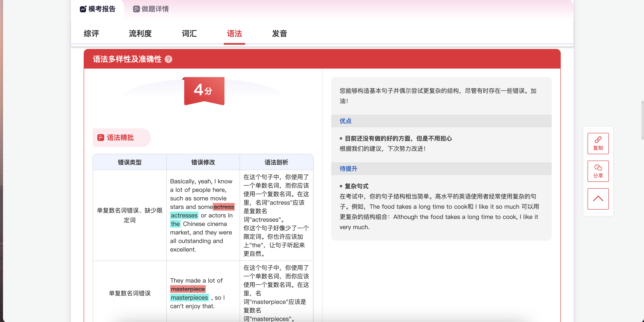Click the 做题详情 document icon
644x322 pixels.
click(x=136, y=9)
